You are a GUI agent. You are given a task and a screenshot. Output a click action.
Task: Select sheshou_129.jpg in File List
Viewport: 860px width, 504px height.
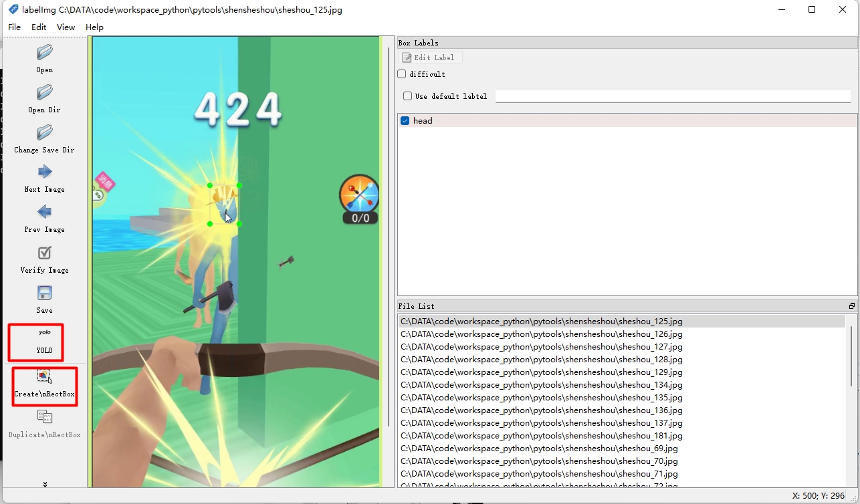pyautogui.click(x=622, y=372)
